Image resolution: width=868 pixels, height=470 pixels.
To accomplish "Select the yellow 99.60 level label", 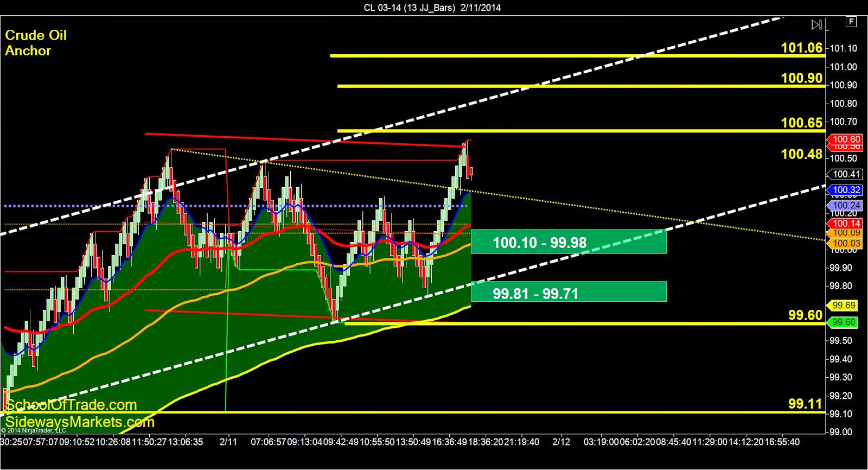I will (805, 315).
